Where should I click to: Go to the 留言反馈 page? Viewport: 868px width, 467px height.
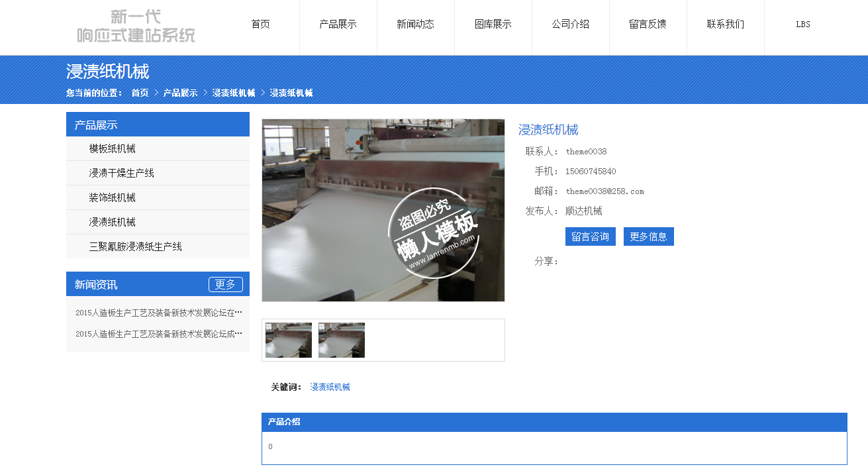(648, 25)
